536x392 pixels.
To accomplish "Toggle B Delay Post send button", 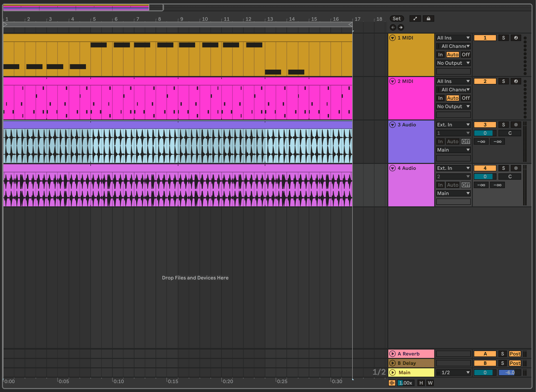I will coord(515,363).
